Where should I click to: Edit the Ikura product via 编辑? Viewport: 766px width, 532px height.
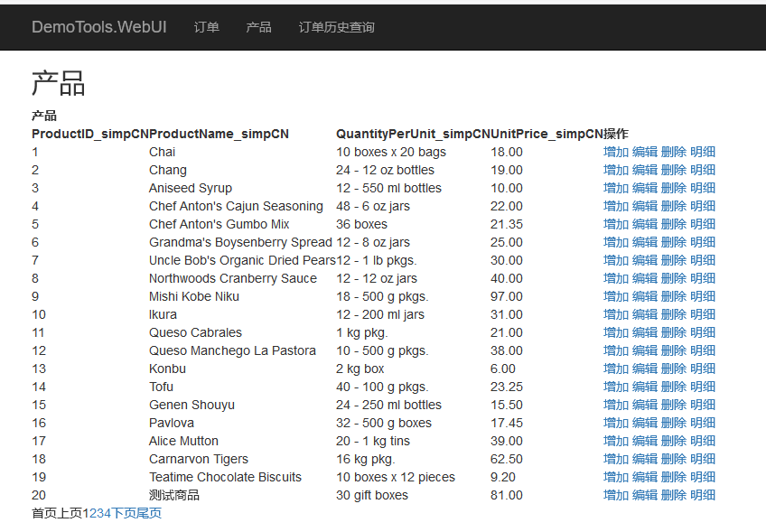click(645, 314)
